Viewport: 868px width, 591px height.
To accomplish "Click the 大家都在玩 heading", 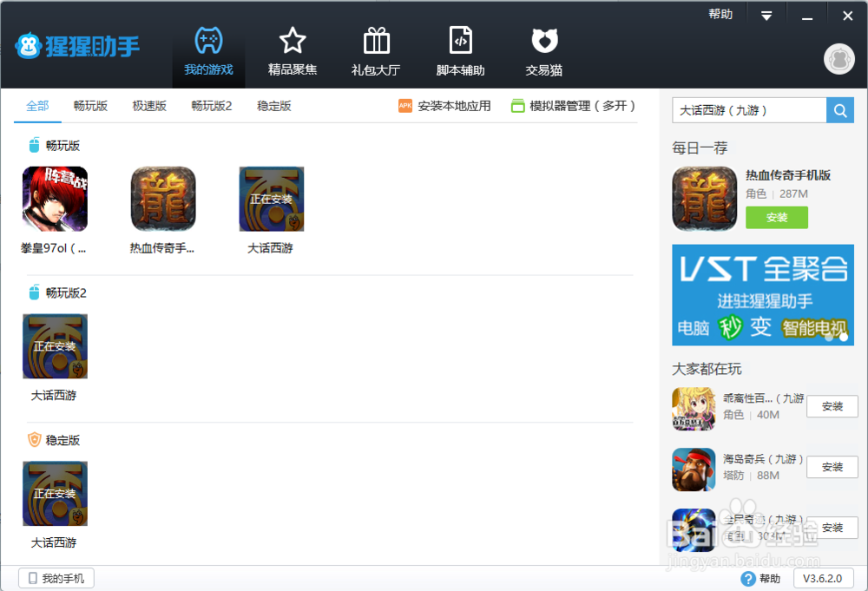I will point(707,369).
